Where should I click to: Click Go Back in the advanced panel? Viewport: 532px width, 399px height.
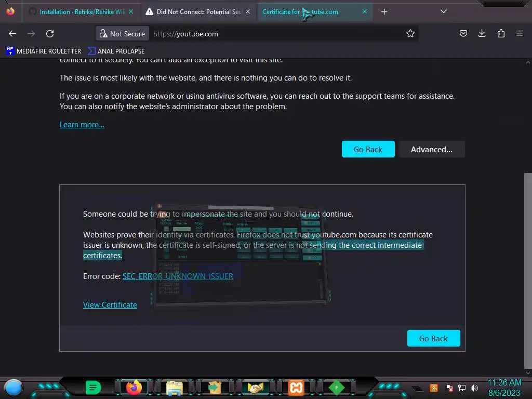[x=434, y=338]
